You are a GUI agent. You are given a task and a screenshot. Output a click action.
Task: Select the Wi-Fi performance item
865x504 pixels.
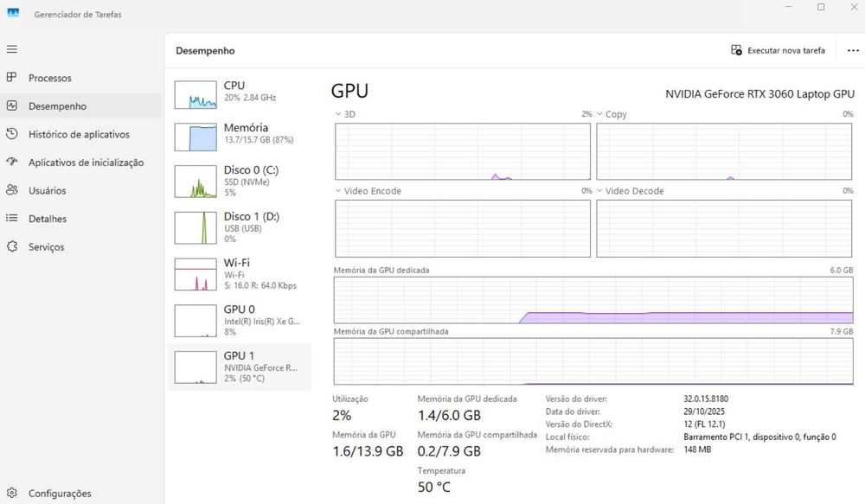[240, 274]
